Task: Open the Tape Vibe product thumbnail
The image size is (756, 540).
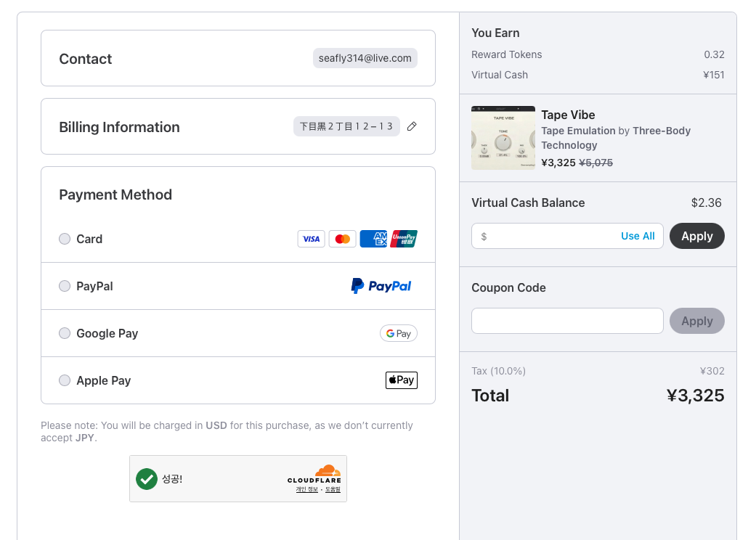Action: (503, 138)
